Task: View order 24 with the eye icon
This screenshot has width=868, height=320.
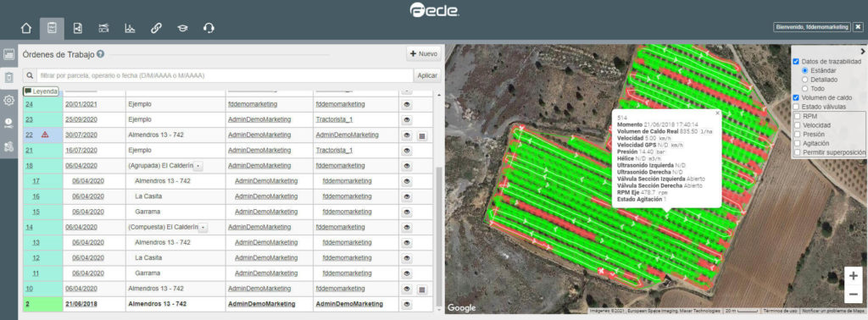Action: pyautogui.click(x=406, y=104)
